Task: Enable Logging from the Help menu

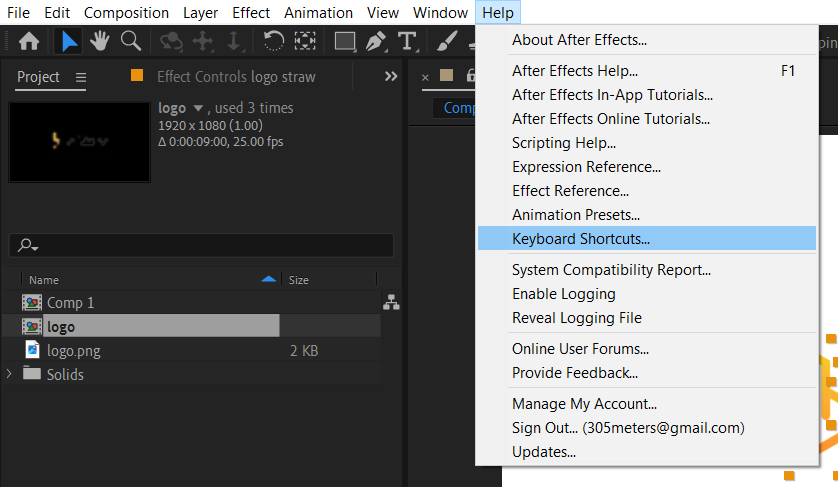Action: (563, 294)
